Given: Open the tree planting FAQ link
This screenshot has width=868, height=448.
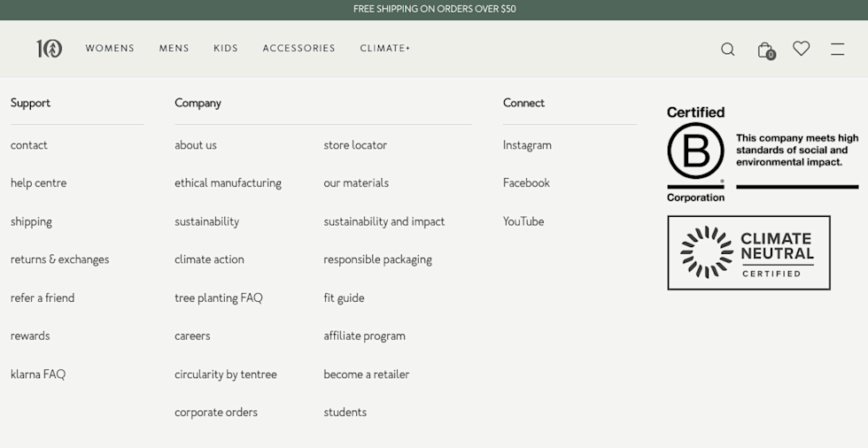Looking at the screenshot, I should coord(218,297).
